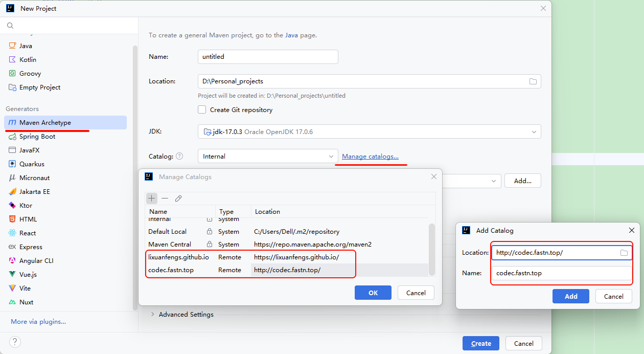This screenshot has width=644, height=354.
Task: Open the Archetype dropdown arrow
Action: click(494, 181)
